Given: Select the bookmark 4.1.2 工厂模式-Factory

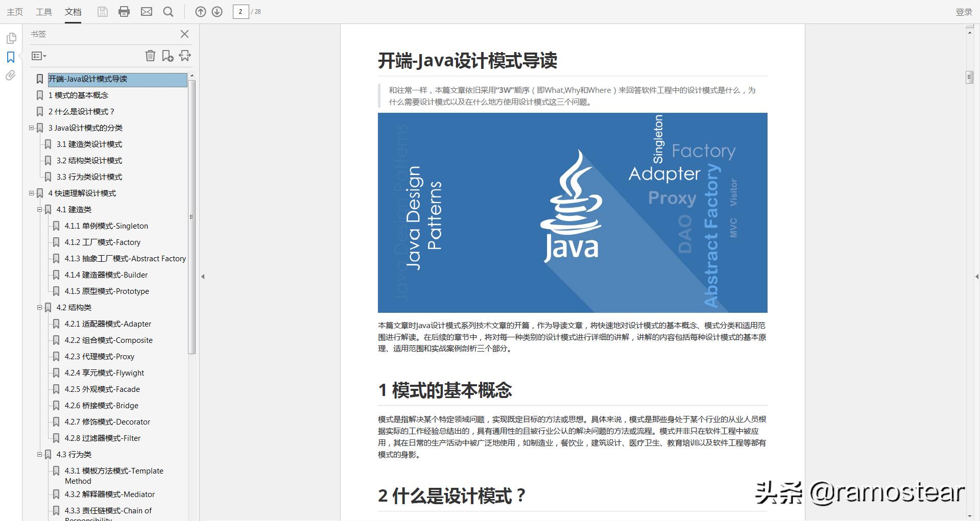Looking at the screenshot, I should [x=103, y=242].
